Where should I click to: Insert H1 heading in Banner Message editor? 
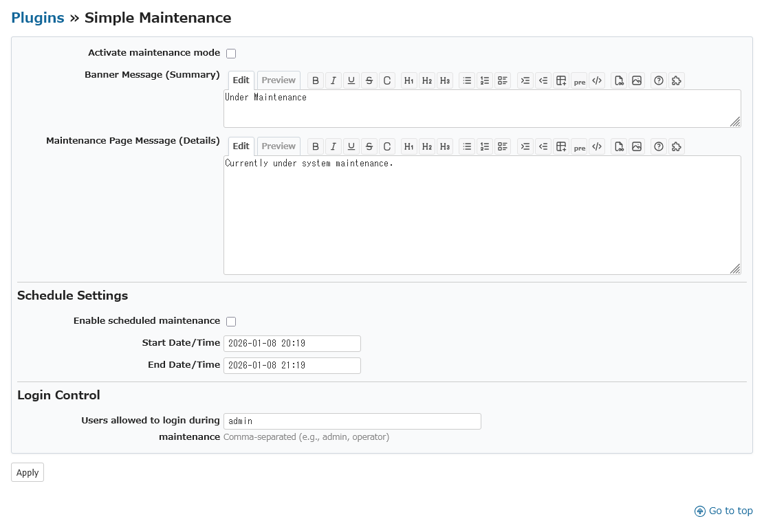(409, 80)
